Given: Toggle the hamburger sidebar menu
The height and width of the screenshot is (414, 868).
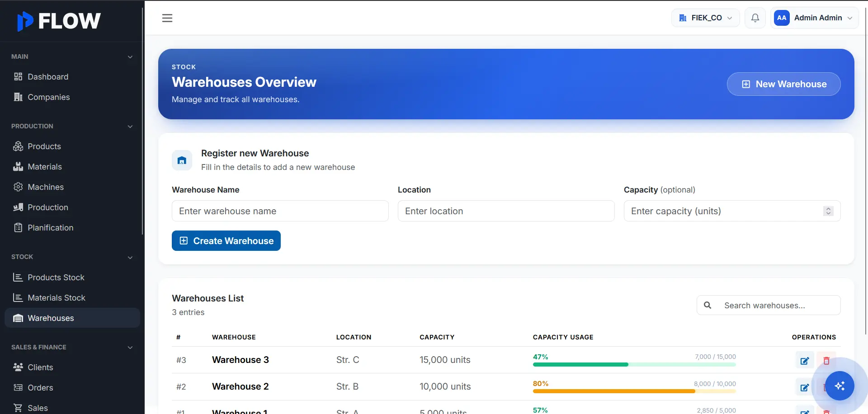Looking at the screenshot, I should (167, 18).
